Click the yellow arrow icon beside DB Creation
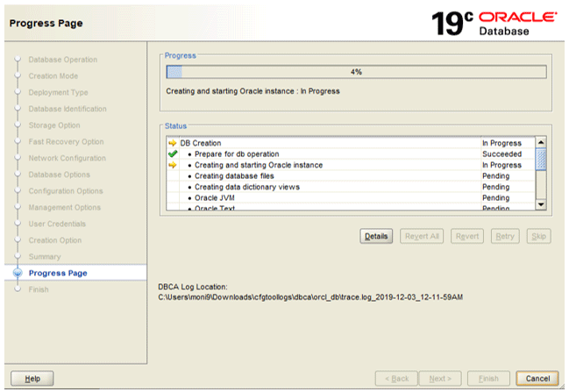The height and width of the screenshot is (392, 569). click(173, 143)
